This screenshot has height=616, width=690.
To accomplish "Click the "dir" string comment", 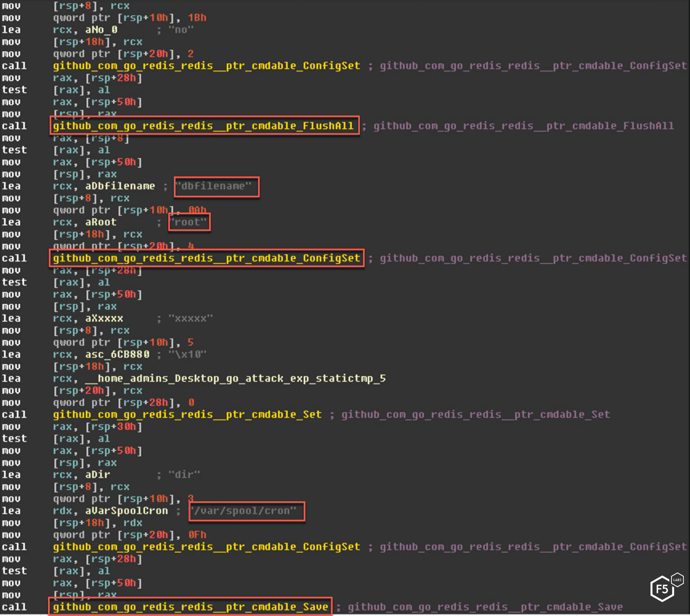I will (x=184, y=474).
